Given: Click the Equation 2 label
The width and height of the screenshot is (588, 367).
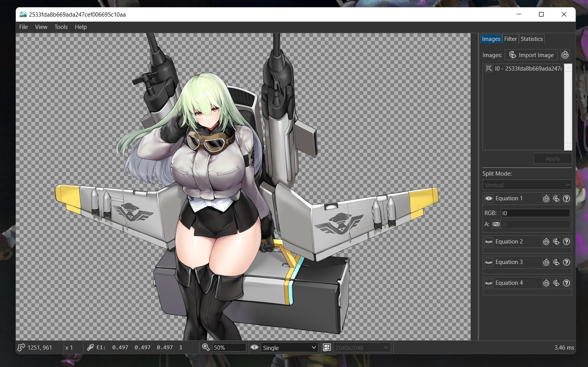Looking at the screenshot, I should pos(509,242).
